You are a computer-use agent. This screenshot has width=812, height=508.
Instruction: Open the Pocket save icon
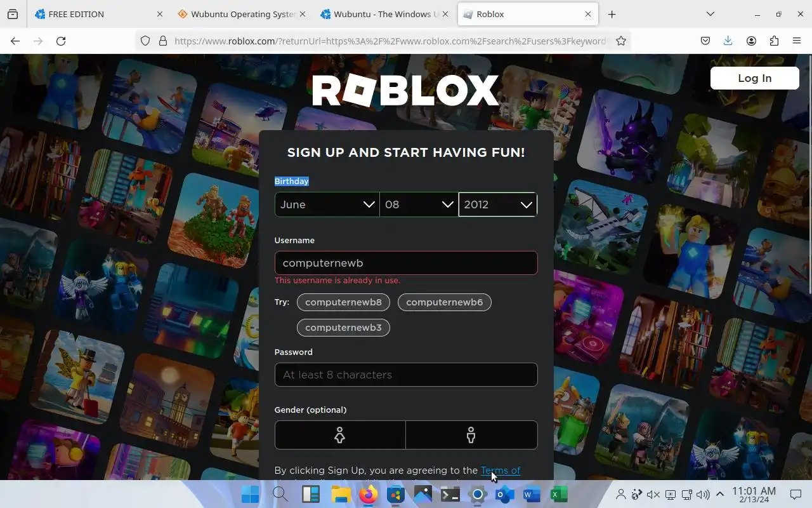(x=705, y=41)
